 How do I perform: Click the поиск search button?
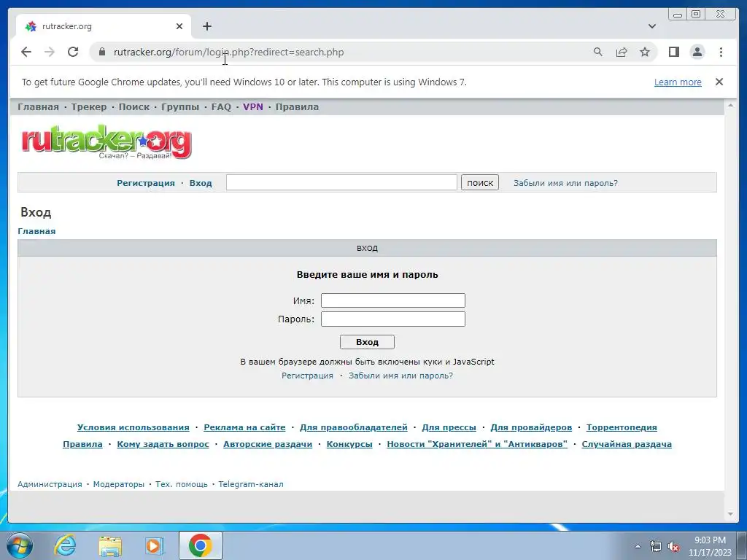480,182
